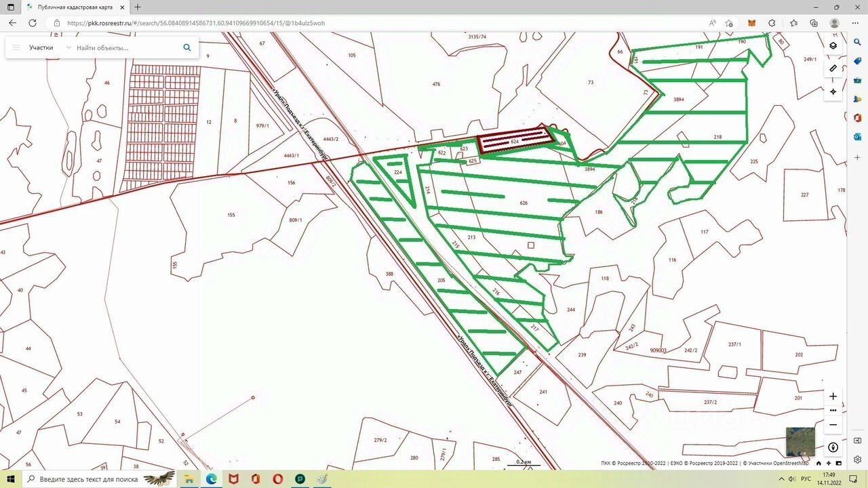Open the MetaMask fox extension
The width and height of the screenshot is (868, 488).
(751, 23)
